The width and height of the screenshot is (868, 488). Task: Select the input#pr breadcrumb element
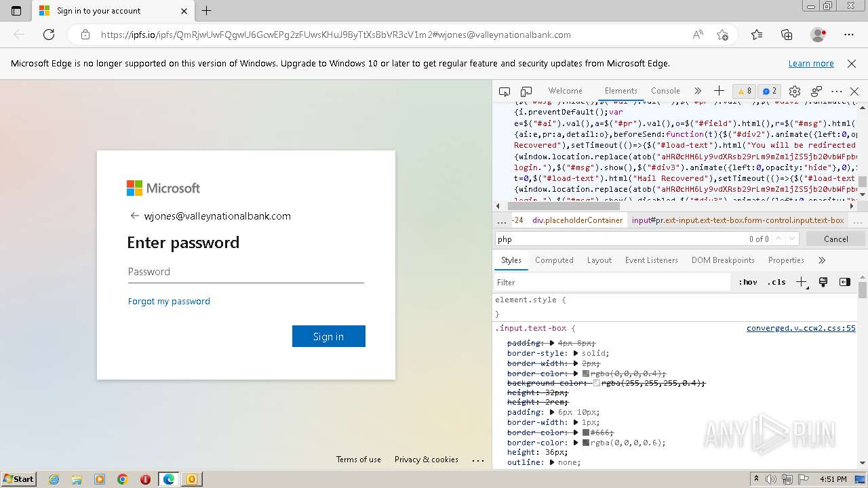pyautogui.click(x=738, y=220)
